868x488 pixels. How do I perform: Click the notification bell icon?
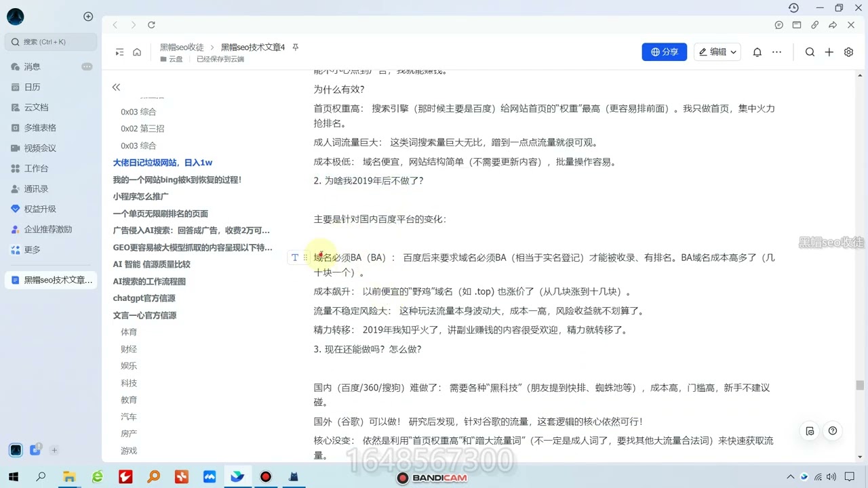pos(757,52)
